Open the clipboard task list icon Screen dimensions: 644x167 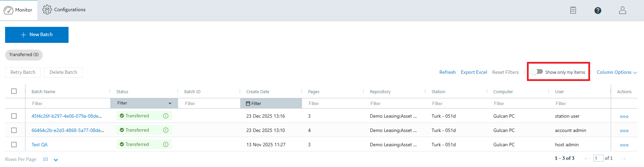573,10
